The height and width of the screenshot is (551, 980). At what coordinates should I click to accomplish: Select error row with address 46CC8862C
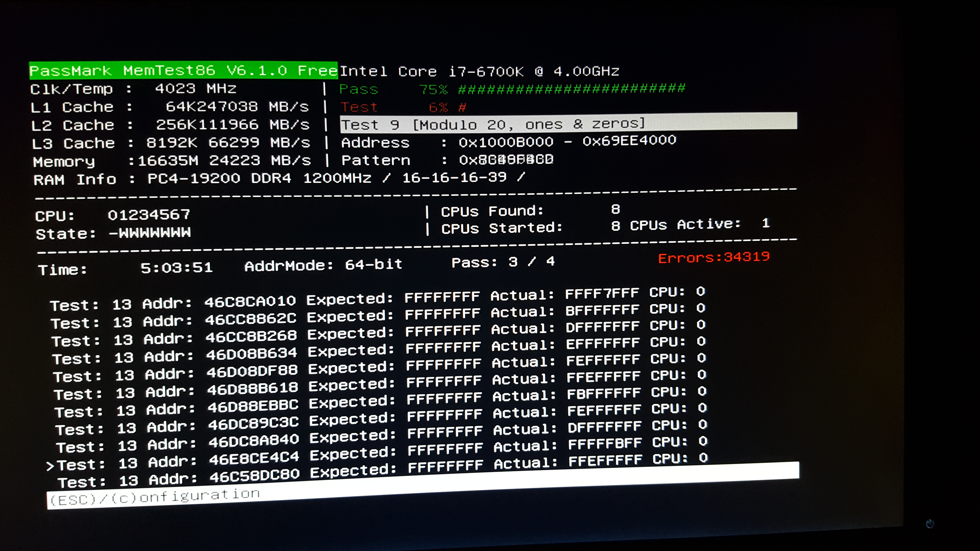(x=378, y=316)
